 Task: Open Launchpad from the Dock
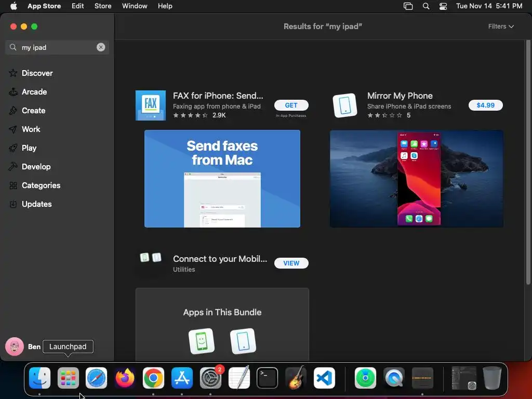pyautogui.click(x=68, y=378)
